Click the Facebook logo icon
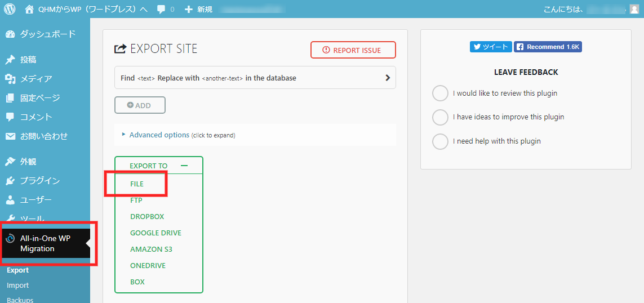 point(520,47)
